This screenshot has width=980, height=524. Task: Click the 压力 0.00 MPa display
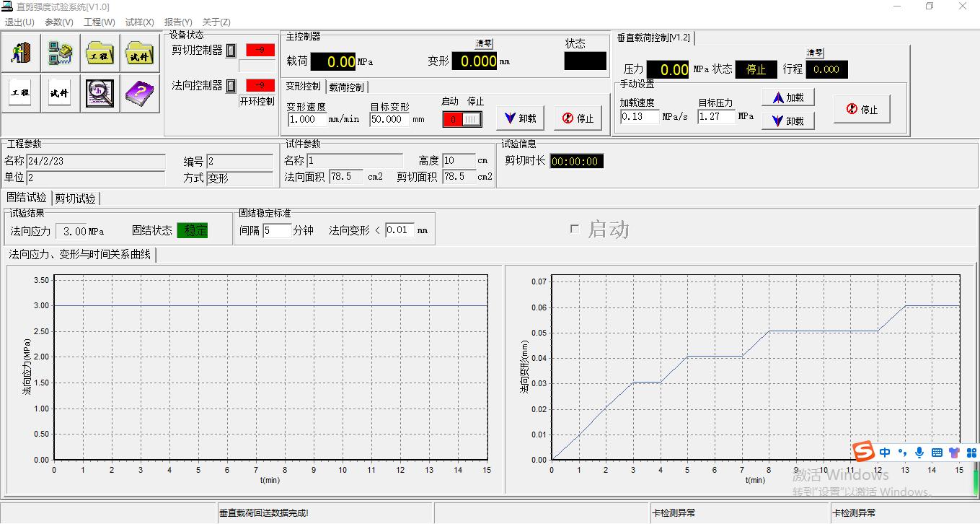tap(668, 69)
